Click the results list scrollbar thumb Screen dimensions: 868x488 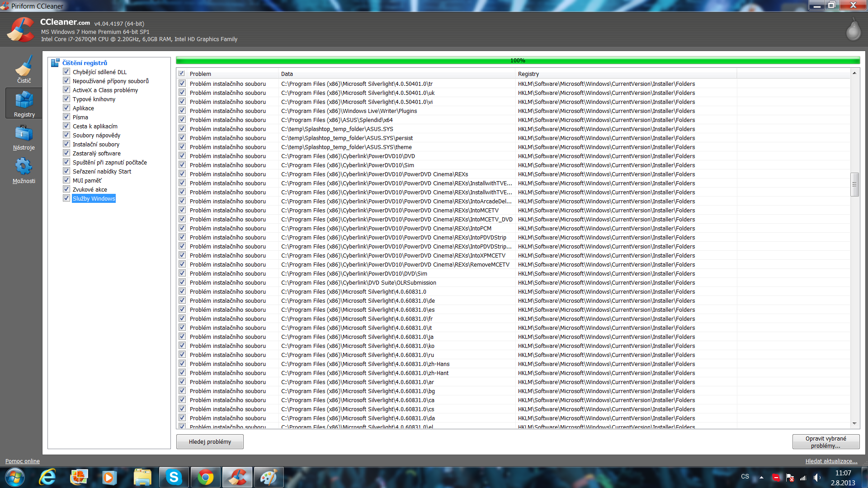854,184
